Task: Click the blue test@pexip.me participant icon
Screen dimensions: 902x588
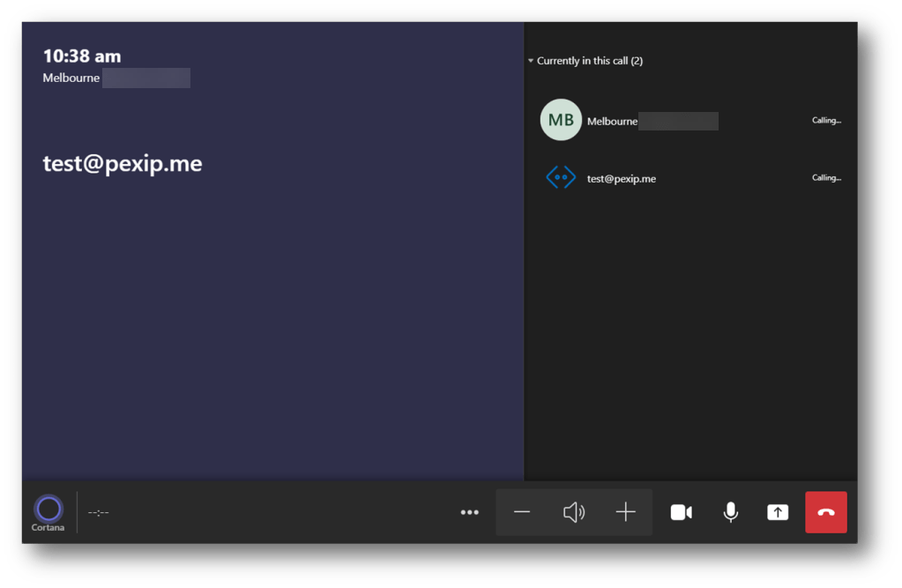Action: [x=561, y=178]
